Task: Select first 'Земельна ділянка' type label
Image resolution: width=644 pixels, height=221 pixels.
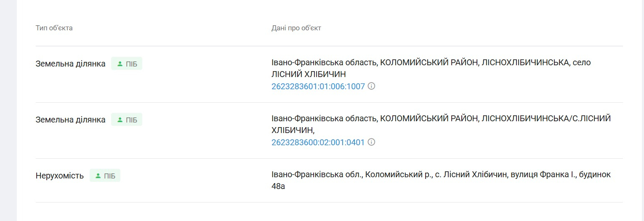Action: (x=71, y=64)
